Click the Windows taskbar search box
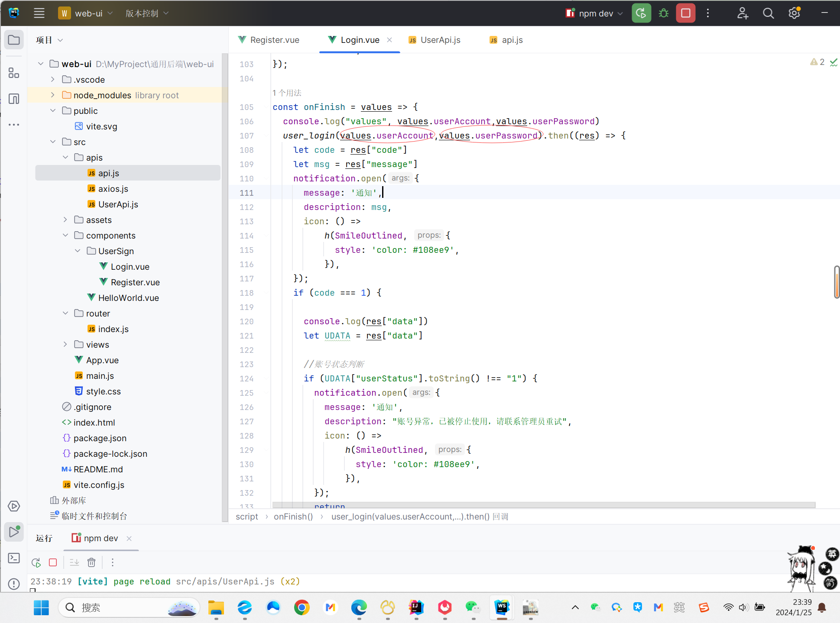 (129, 608)
